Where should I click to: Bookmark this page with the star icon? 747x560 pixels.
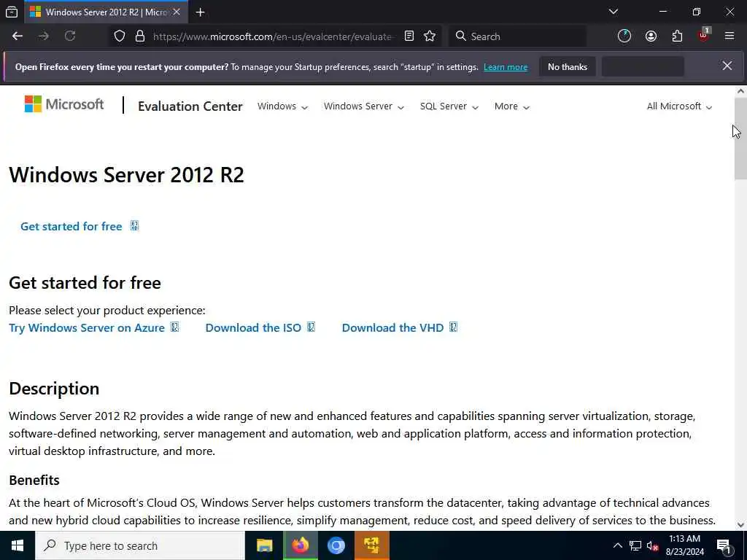430,36
